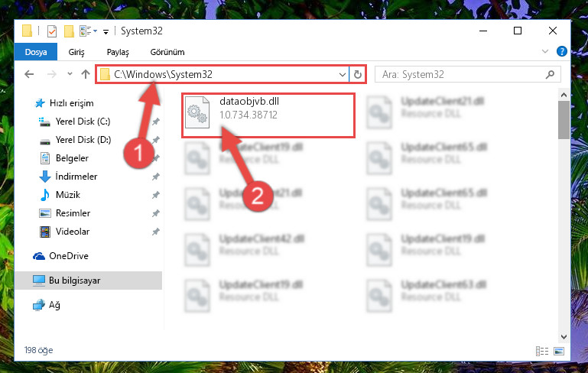Select Yerel Disk (C:) in the sidebar

[x=83, y=122]
